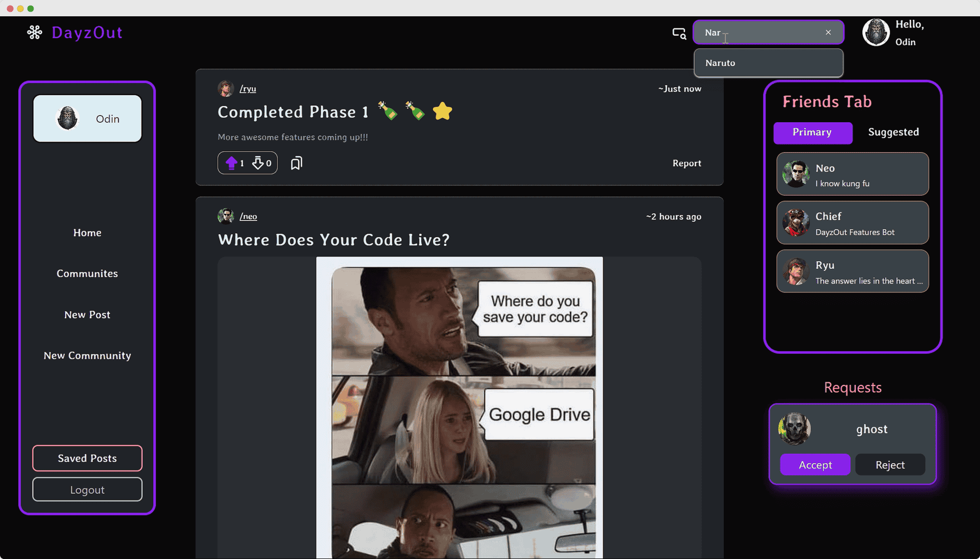Open Odin's avatar in top right

876,33
